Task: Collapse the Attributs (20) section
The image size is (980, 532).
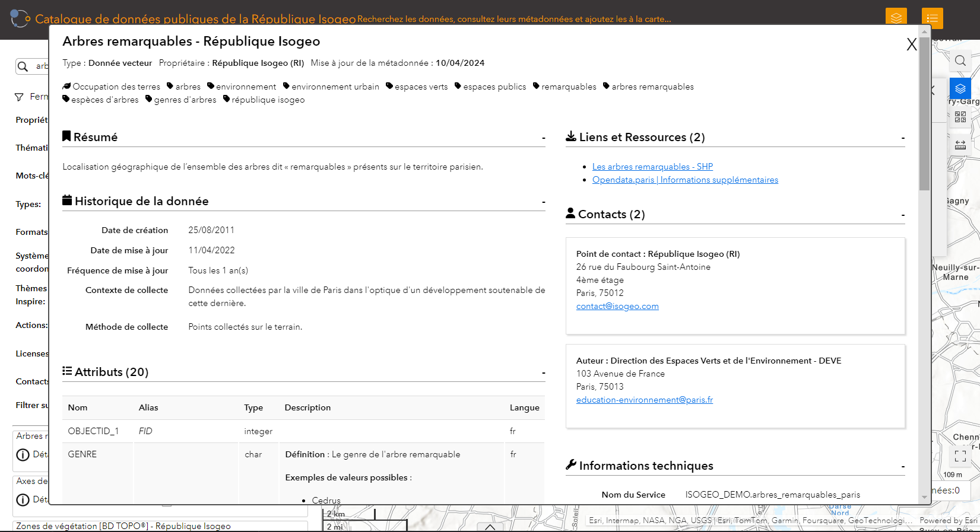Action: [x=543, y=373]
